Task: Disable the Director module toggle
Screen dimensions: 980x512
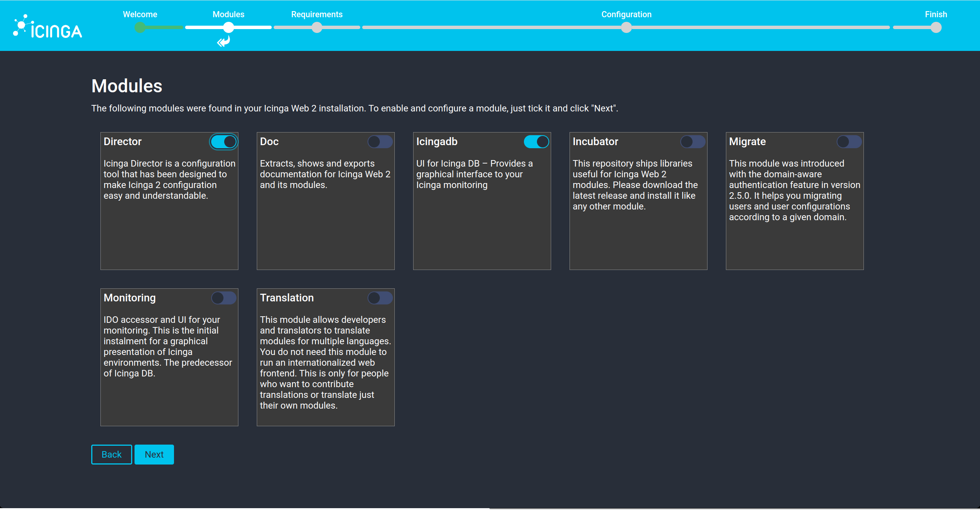Action: (223, 142)
